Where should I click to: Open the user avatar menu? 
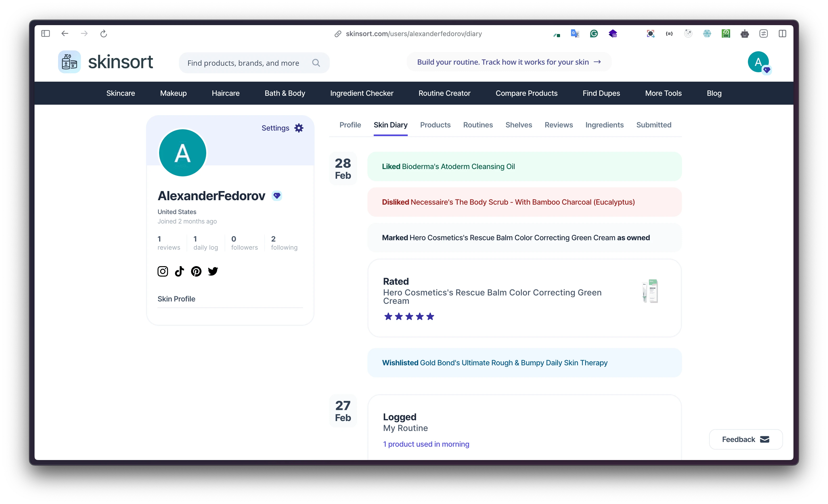[758, 62]
